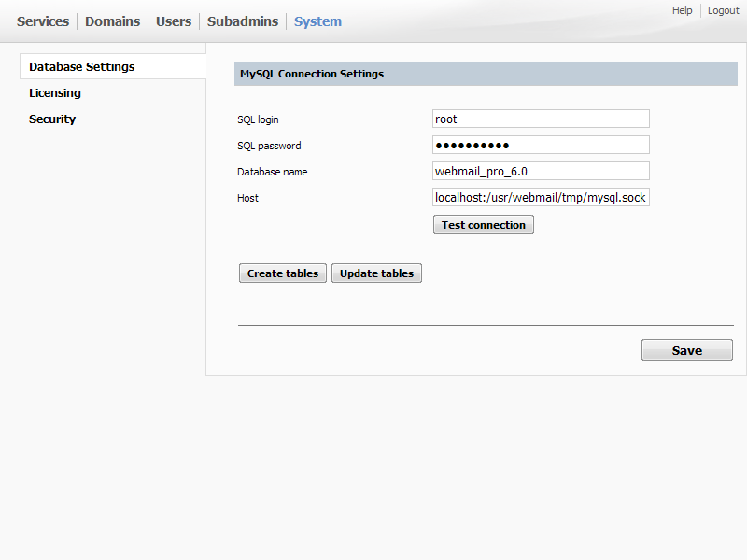Click the Database name label
The image size is (747, 560).
tap(273, 172)
